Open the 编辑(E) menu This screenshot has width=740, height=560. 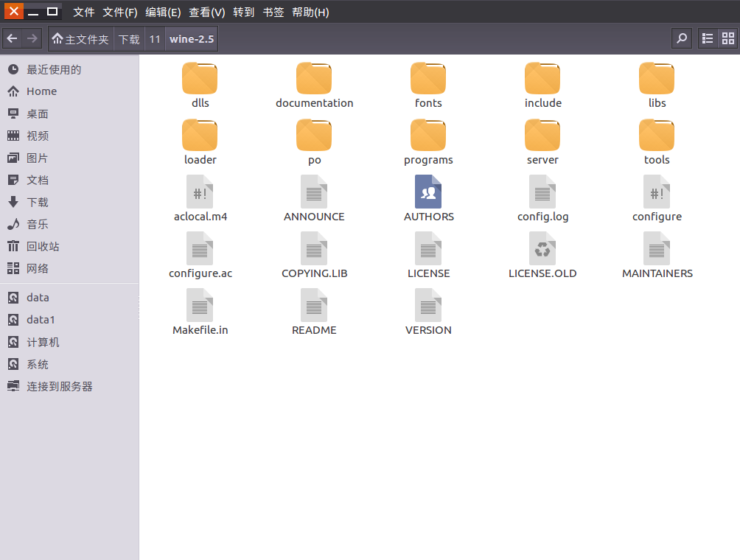click(x=163, y=13)
